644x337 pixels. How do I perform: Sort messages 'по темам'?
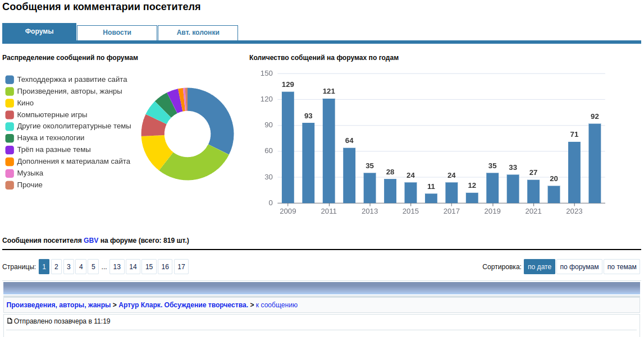point(622,267)
